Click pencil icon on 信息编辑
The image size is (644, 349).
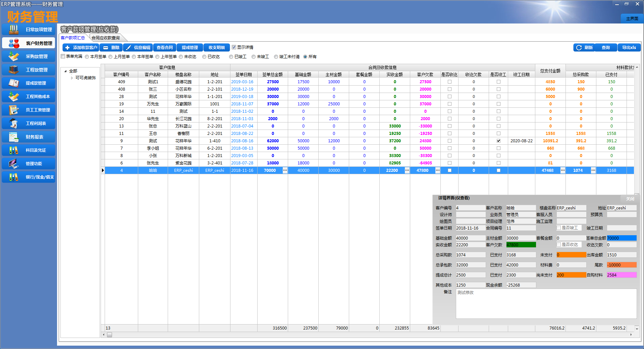pyautogui.click(x=128, y=48)
